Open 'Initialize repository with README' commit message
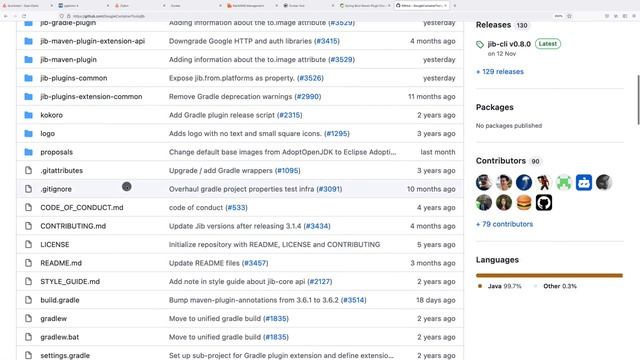 pos(274,244)
